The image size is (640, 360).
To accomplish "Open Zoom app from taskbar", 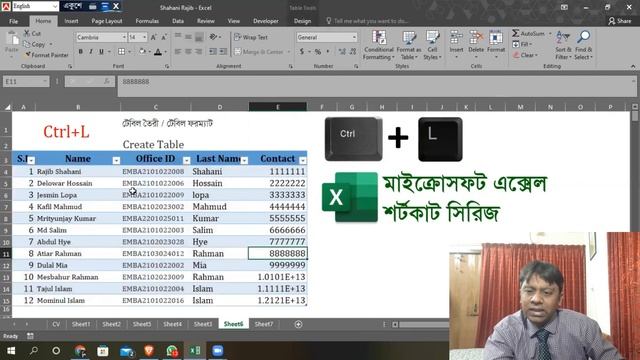I will point(218,351).
